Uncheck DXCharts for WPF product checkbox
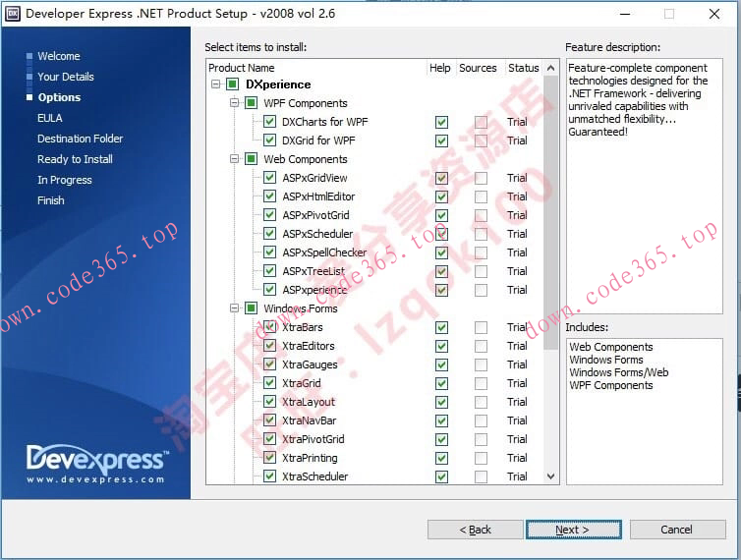741x560 pixels. click(x=269, y=122)
